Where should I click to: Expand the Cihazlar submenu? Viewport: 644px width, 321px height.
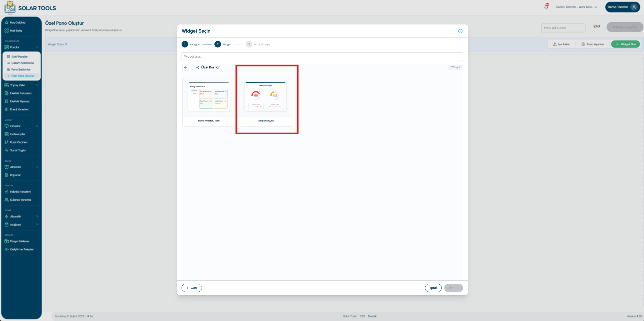37,126
